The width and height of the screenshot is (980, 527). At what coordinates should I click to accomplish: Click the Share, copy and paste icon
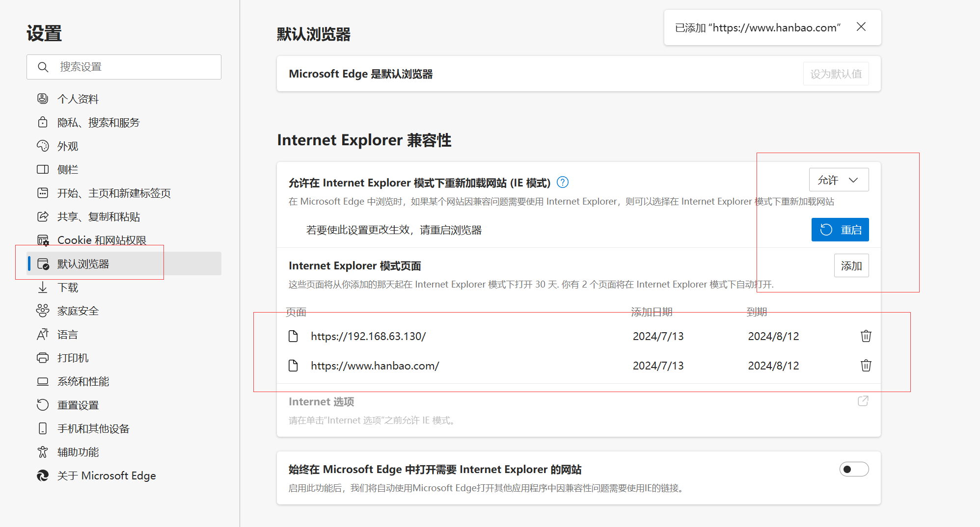click(x=43, y=216)
